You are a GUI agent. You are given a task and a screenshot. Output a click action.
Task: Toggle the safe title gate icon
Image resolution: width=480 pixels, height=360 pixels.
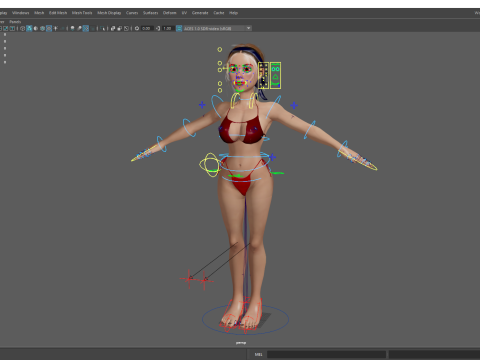(x=12, y=29)
